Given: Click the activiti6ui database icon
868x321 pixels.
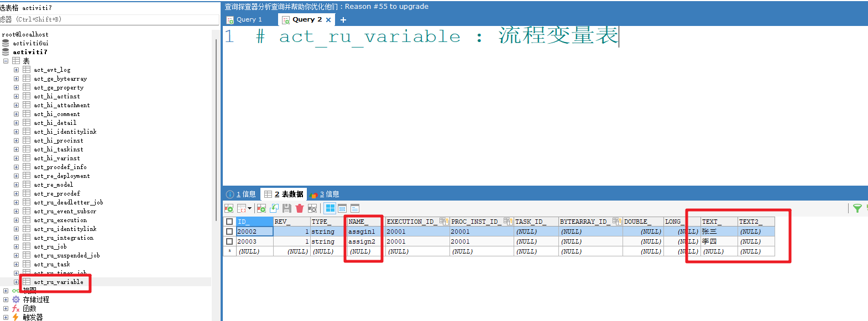Looking at the screenshot, I should point(6,43).
